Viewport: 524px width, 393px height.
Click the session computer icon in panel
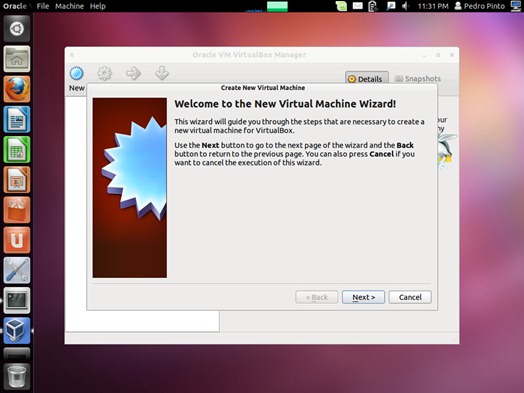pyautogui.click(x=516, y=6)
